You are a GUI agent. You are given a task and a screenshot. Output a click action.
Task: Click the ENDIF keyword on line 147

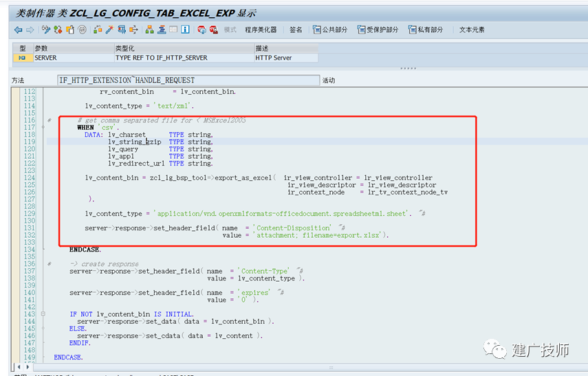[80, 343]
